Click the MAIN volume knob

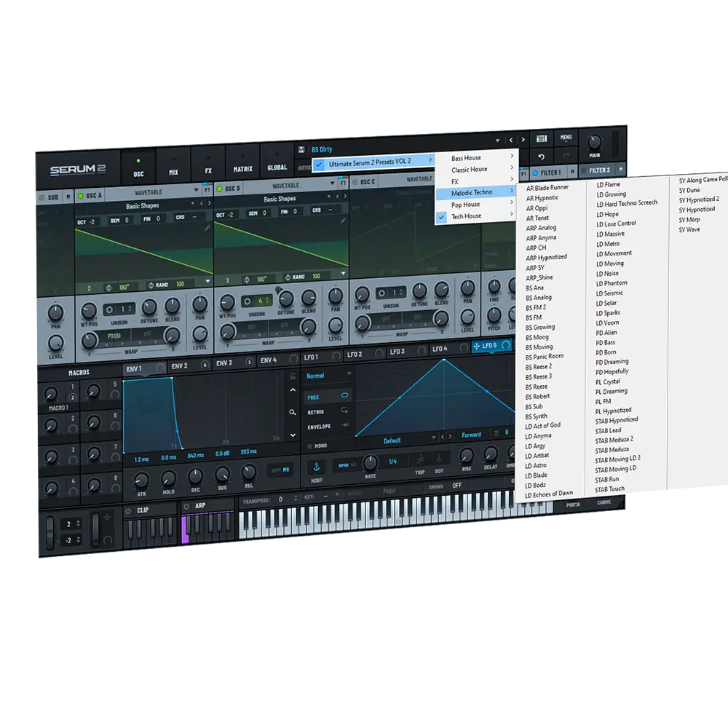594,142
